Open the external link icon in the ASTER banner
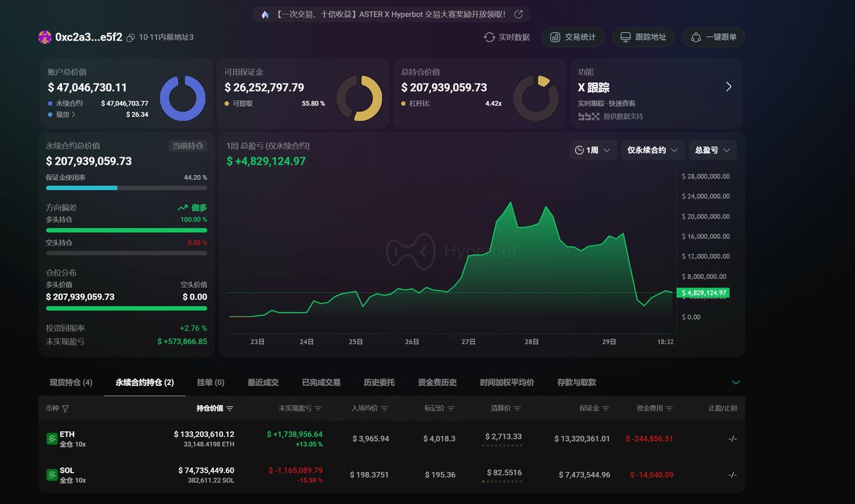855x504 pixels. [x=518, y=14]
